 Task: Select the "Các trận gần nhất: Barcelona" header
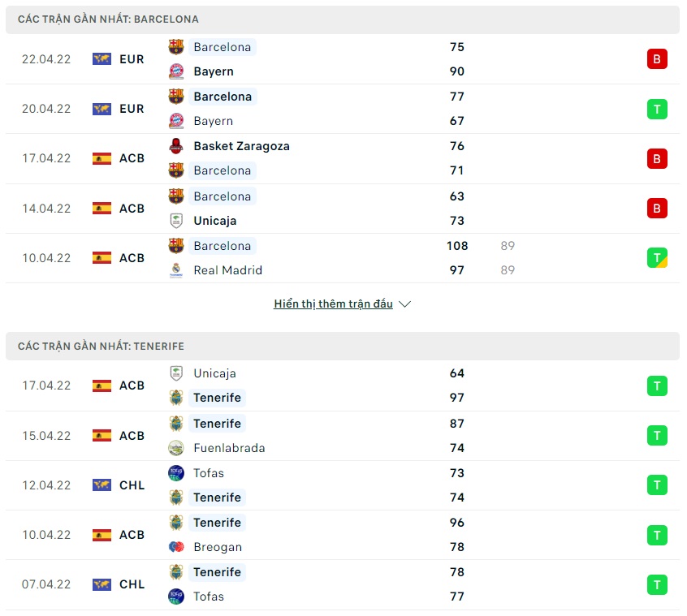(108, 19)
